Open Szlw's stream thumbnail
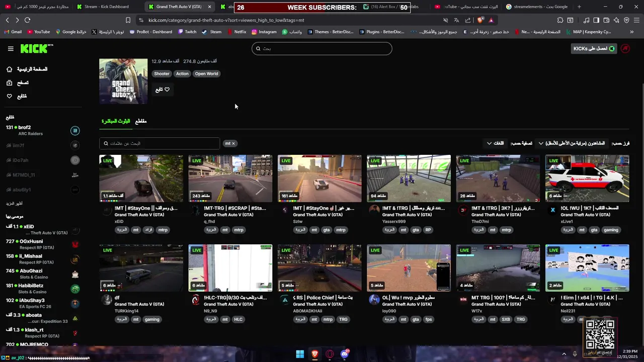The width and height of the screenshot is (644, 362). click(x=319, y=178)
